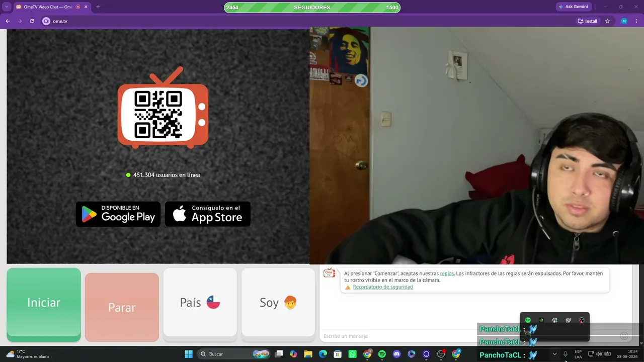644x362 pixels.
Task: Click the NVIDIA icon in tray overflow
Action: pyautogui.click(x=541, y=320)
